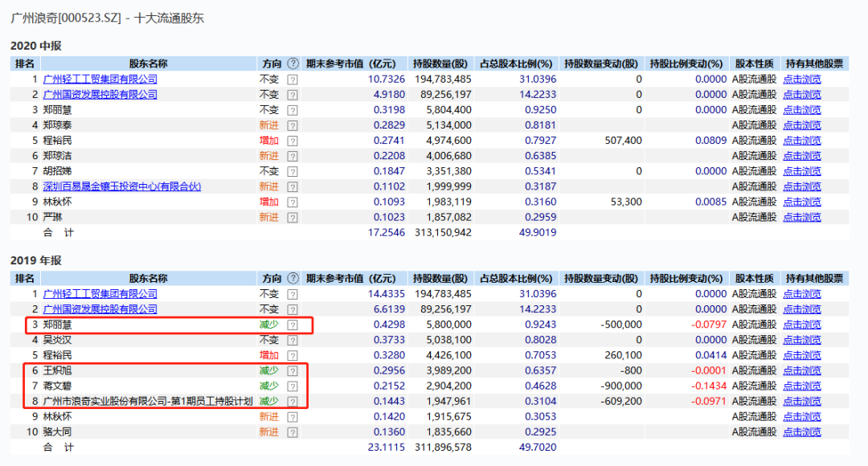The width and height of the screenshot is (868, 466).
Task: Click question icon for 王炽旭 row
Action: click(293, 371)
